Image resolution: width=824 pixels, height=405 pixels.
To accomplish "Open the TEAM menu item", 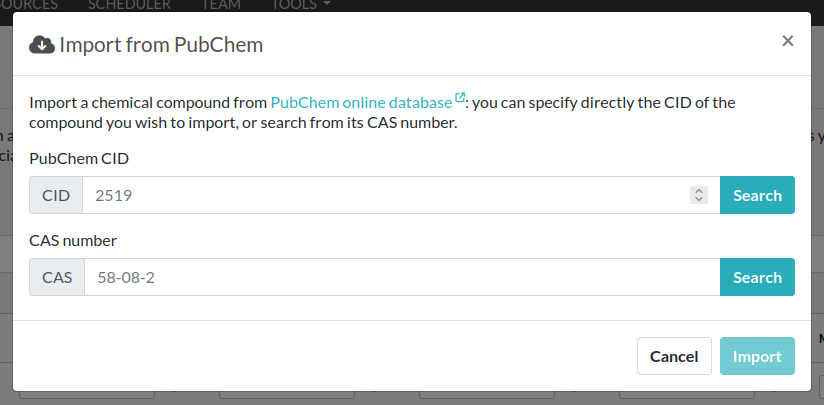I will pyautogui.click(x=221, y=5).
